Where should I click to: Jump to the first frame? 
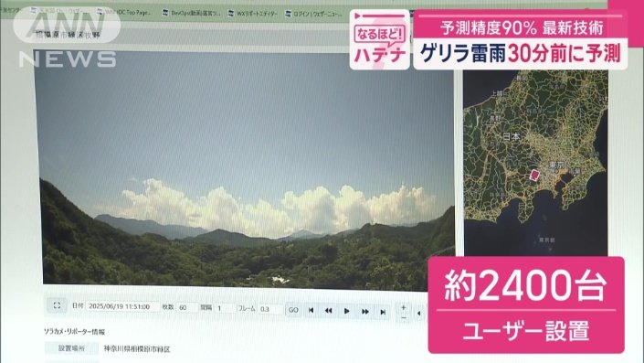(x=311, y=310)
